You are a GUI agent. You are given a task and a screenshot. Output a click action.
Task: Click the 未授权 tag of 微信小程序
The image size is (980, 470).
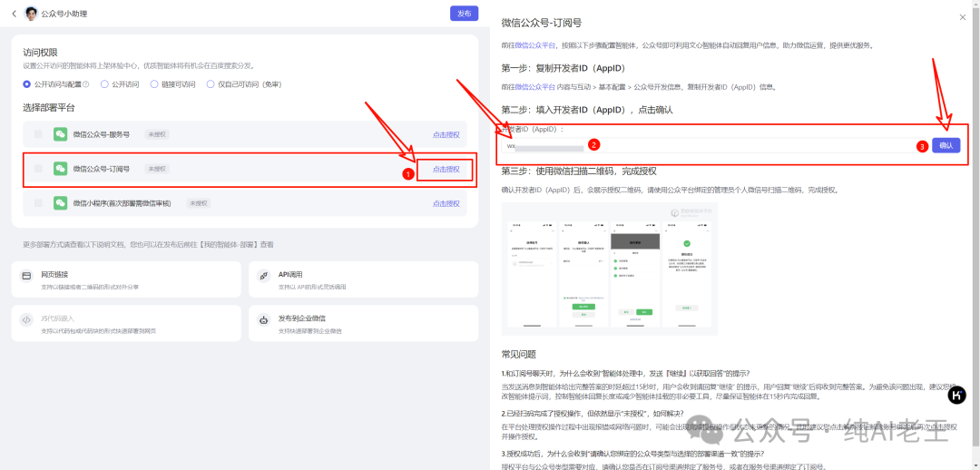pyautogui.click(x=200, y=203)
